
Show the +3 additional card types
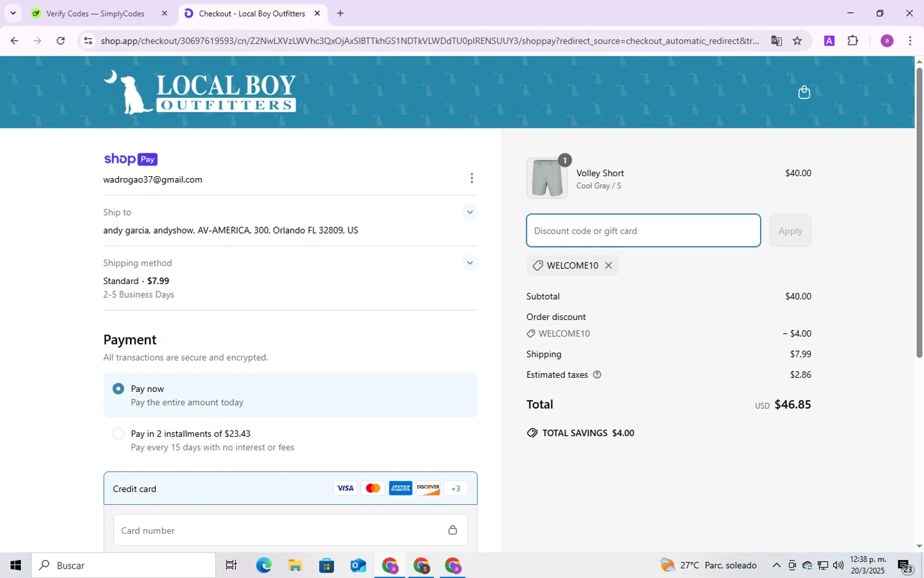[x=456, y=489]
